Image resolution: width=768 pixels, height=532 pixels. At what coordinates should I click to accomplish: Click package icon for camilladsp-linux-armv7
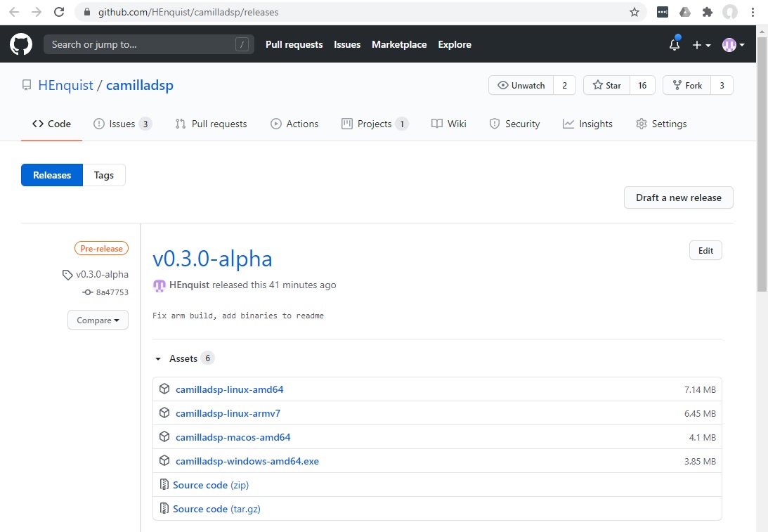(x=164, y=413)
